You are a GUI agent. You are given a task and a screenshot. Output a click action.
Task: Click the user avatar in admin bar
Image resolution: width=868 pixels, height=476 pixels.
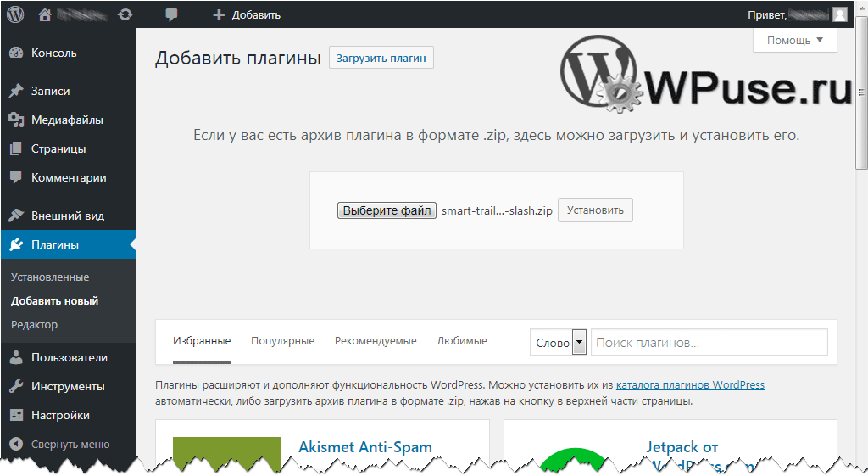point(839,14)
